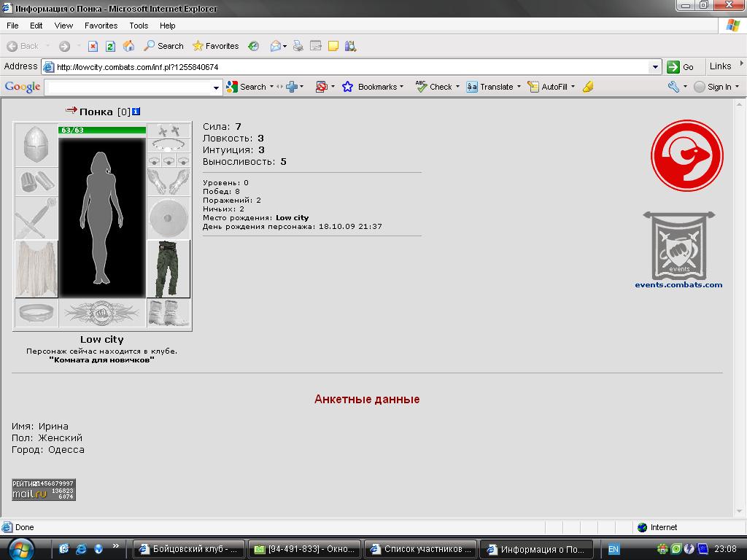Screen dimensions: 747x560
Task: Click the character info icon beside Понка
Action: (136, 112)
